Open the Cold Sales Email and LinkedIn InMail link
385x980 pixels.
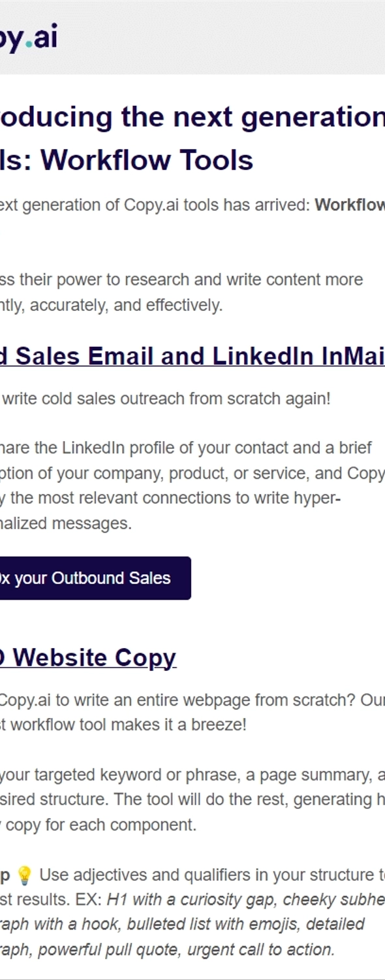point(192,356)
